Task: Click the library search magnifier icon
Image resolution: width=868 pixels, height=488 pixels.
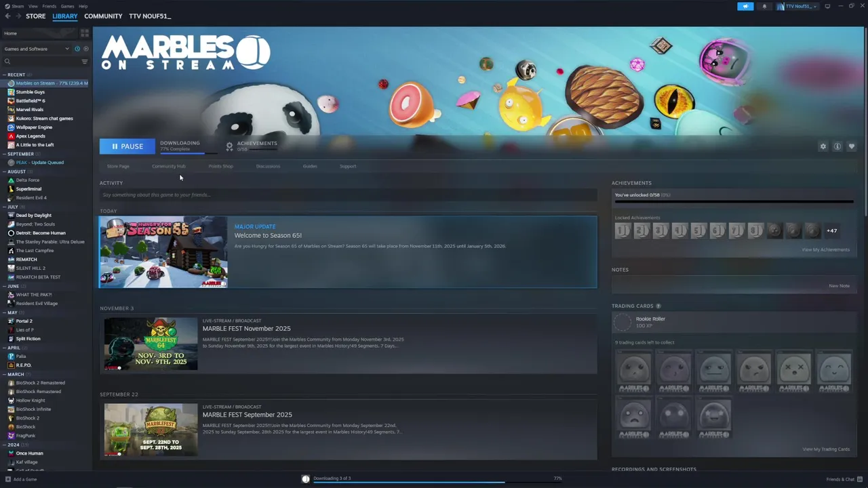Action: tap(7, 62)
